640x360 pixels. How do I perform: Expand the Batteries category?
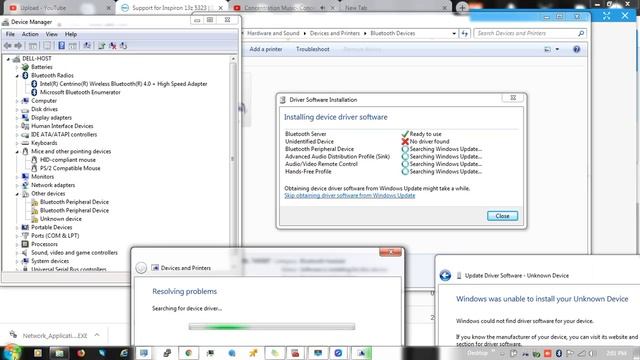click(17, 67)
